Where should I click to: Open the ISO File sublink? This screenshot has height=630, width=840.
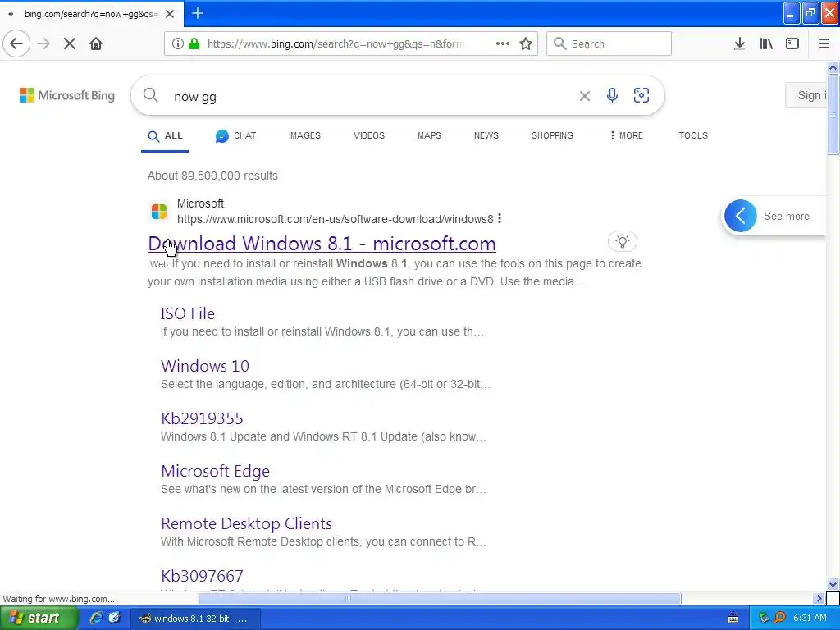tap(188, 313)
